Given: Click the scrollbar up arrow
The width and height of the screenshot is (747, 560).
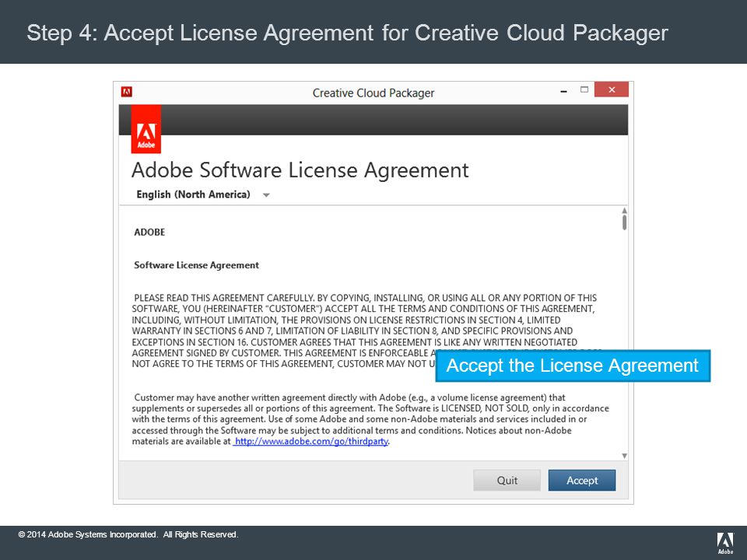Looking at the screenshot, I should (624, 211).
